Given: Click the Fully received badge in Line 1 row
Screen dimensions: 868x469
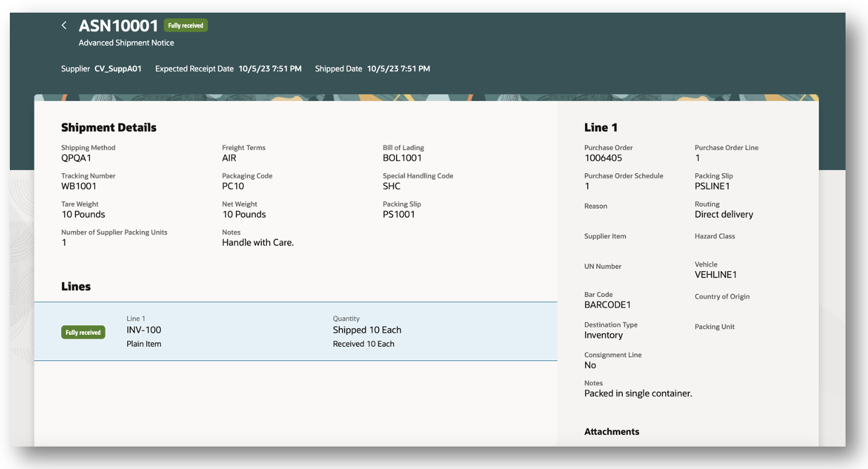Looking at the screenshot, I should pyautogui.click(x=83, y=332).
